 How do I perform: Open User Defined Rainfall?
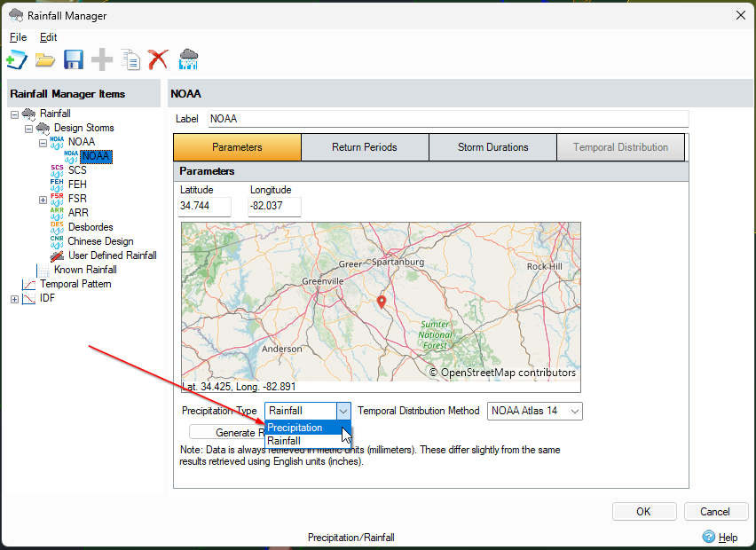point(57,255)
